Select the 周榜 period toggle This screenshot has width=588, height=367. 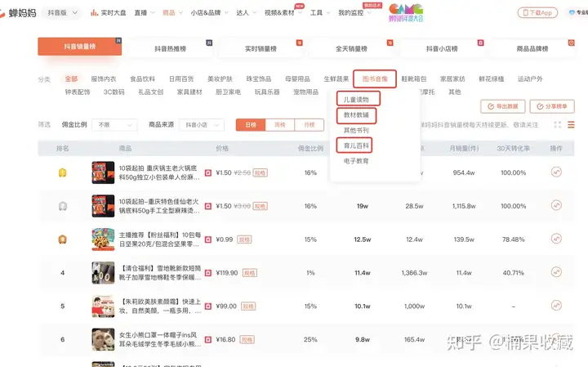[280, 125]
